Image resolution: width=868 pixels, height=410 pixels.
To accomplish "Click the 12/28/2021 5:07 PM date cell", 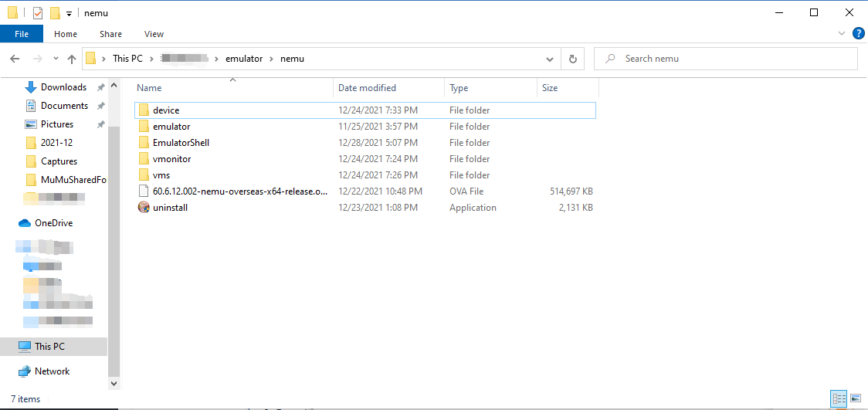I will pyautogui.click(x=377, y=142).
